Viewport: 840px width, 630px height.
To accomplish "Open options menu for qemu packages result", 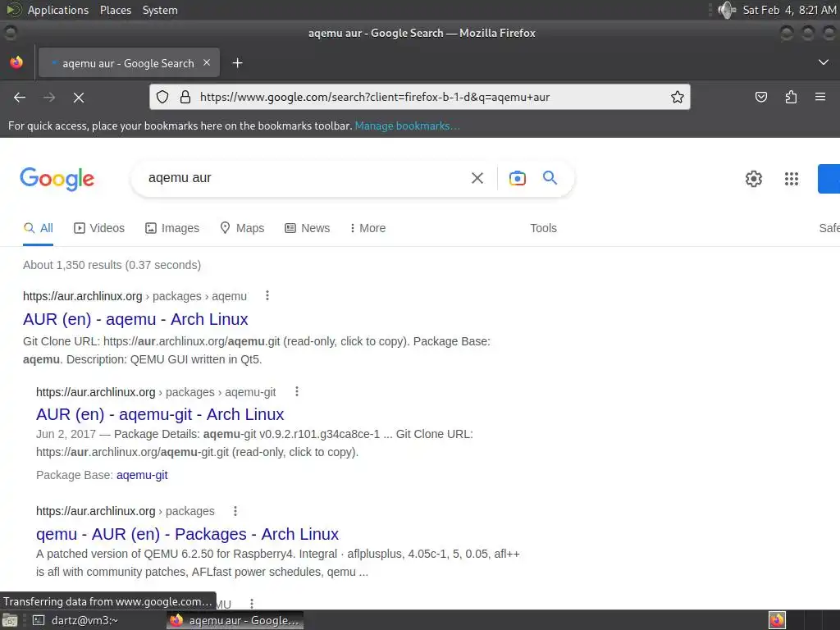I will pos(235,511).
